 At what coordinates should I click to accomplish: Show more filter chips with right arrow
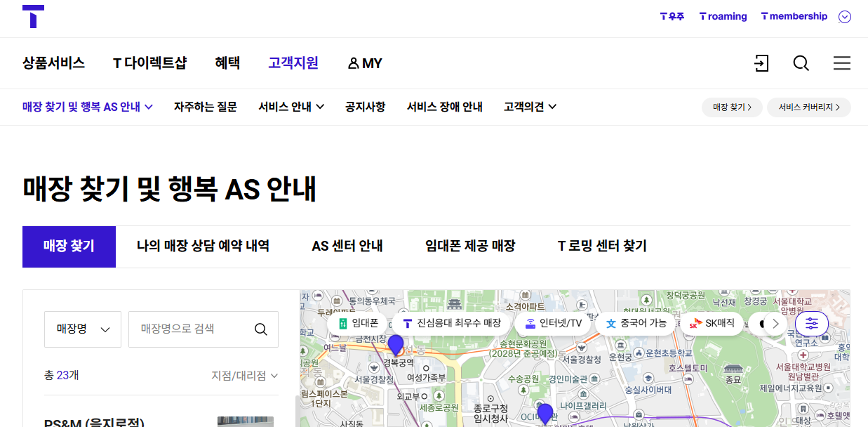(x=775, y=324)
